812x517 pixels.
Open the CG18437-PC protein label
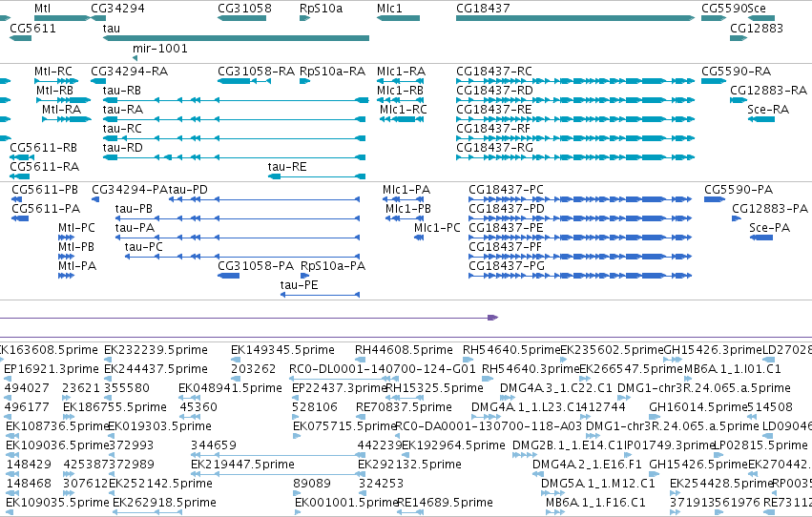507,190
